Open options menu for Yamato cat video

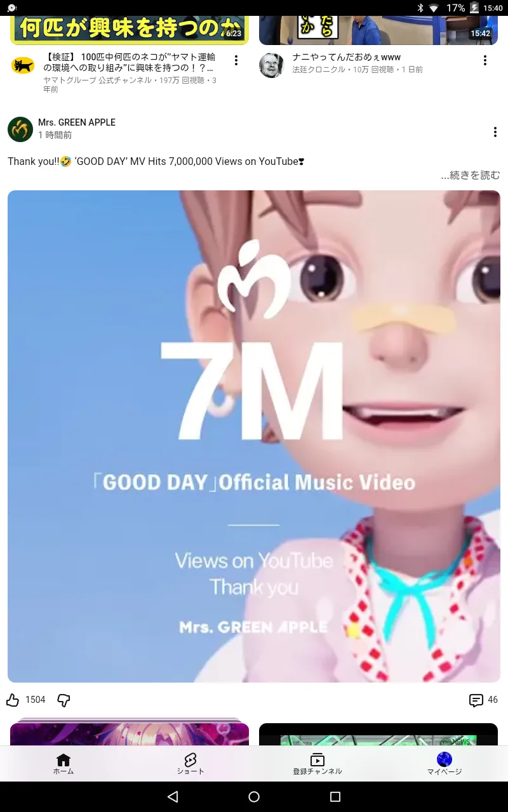point(236,60)
